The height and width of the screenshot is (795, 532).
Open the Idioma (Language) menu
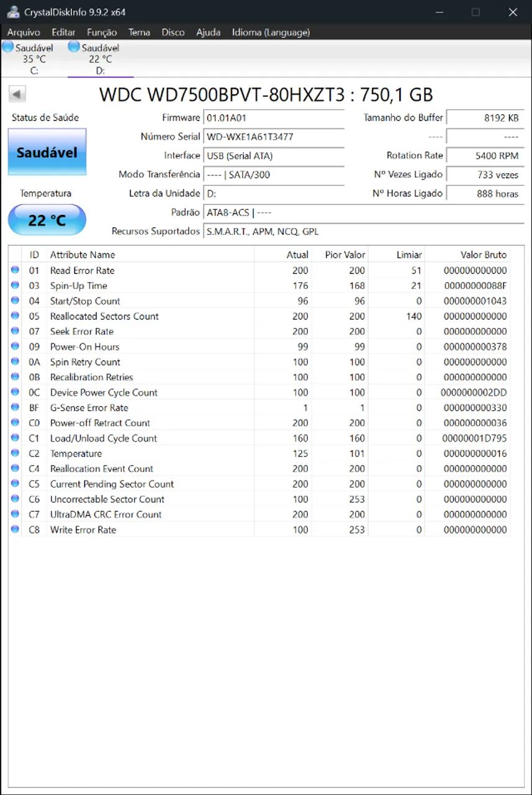[x=271, y=32]
